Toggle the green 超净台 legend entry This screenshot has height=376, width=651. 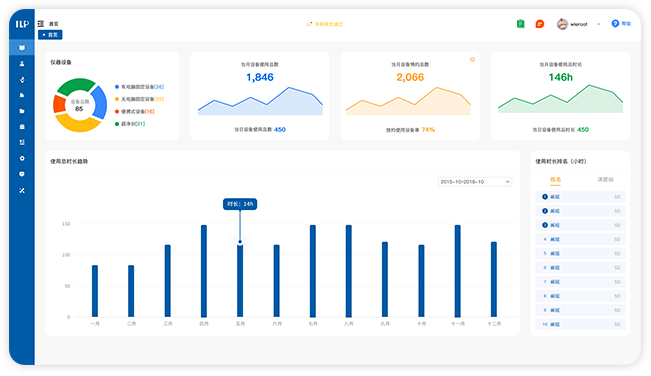130,124
